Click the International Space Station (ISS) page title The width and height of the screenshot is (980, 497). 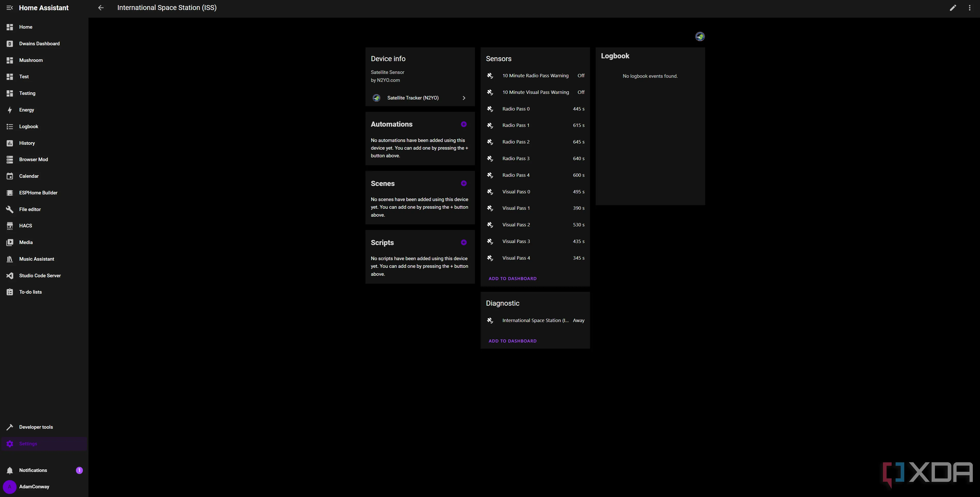(167, 8)
